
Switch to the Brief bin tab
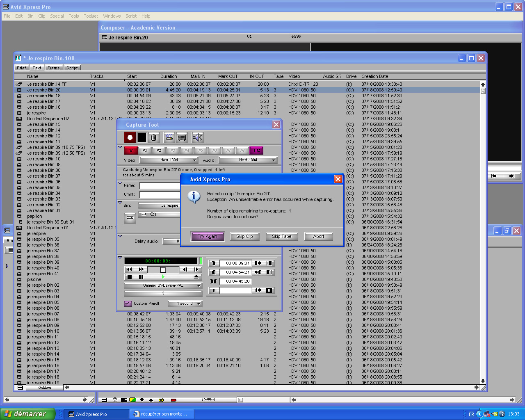(21, 68)
